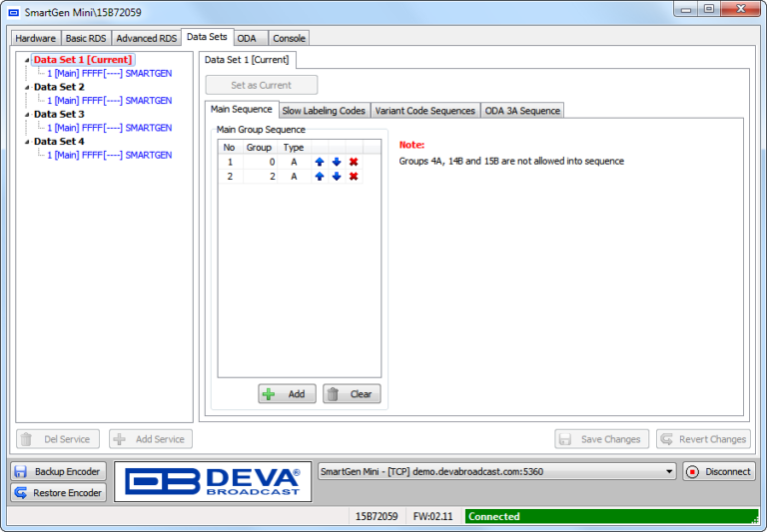The width and height of the screenshot is (767, 532).
Task: Move group 2A row down with arrow
Action: click(337, 177)
